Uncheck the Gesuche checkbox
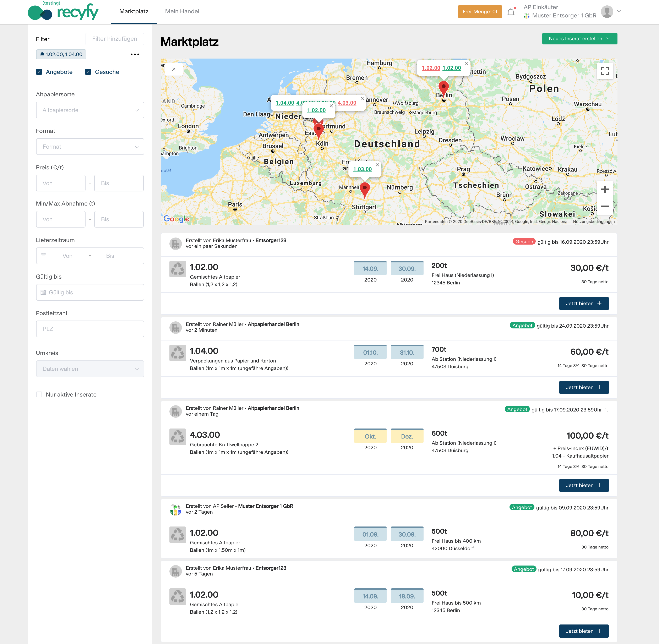 (88, 72)
